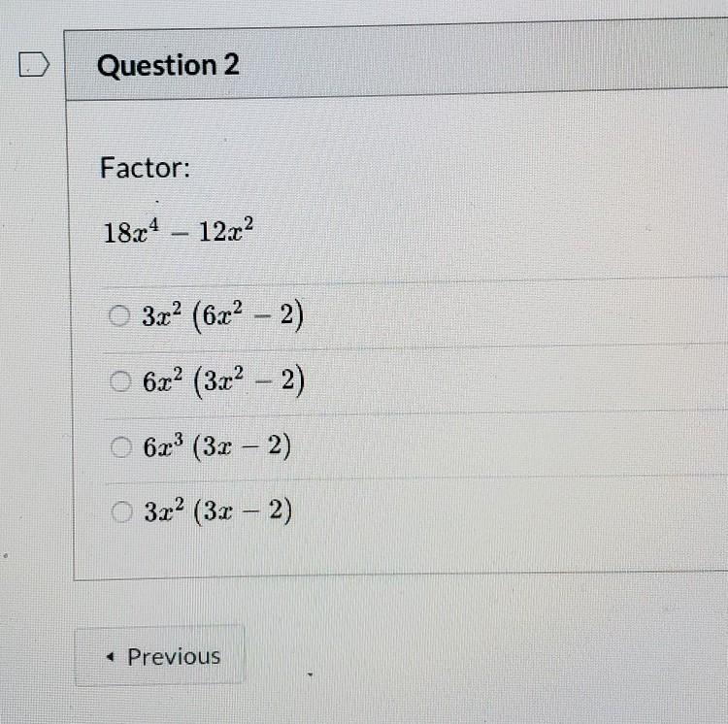Mark the radio button for 3x²(3x − 2)
Screen dimensions: 728x724
coord(119,511)
